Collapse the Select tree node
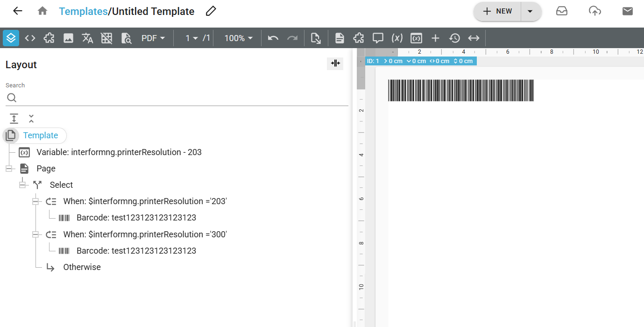This screenshot has height=327, width=644. pos(22,185)
